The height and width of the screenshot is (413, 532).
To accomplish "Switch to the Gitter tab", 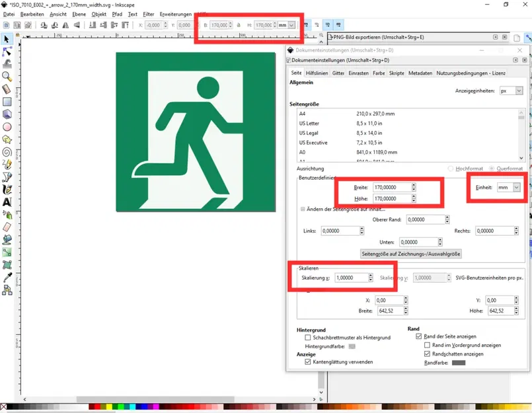I will pyautogui.click(x=337, y=73).
